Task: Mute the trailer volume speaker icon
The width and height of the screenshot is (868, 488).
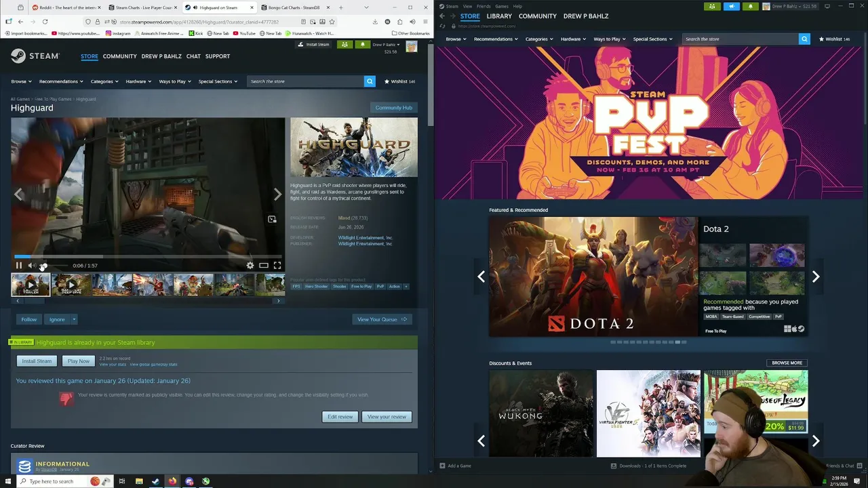Action: click(31, 266)
